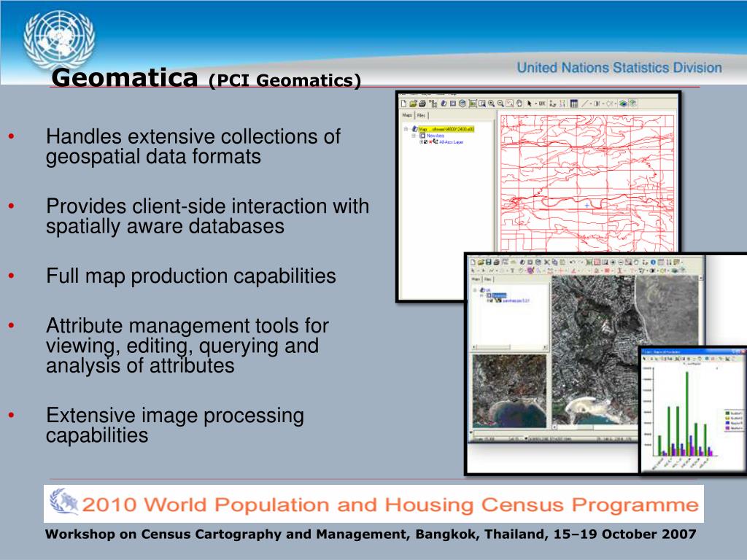Click Open folder icon in vector map window
This screenshot has height=560, width=747.
413,104
